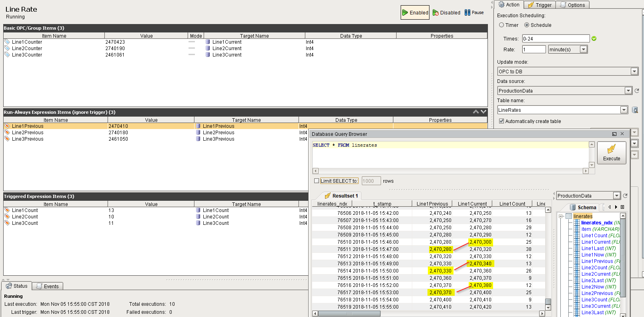Switch to the Trigger tab

pos(540,5)
